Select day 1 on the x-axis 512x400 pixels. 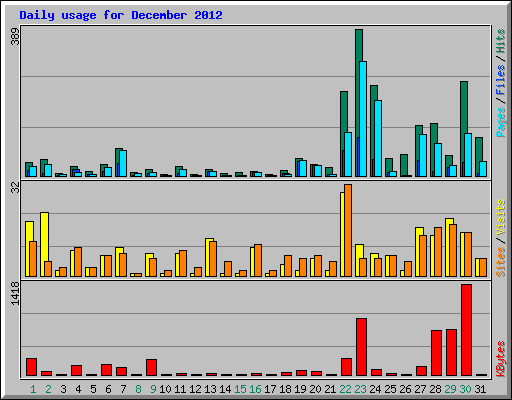(x=33, y=389)
